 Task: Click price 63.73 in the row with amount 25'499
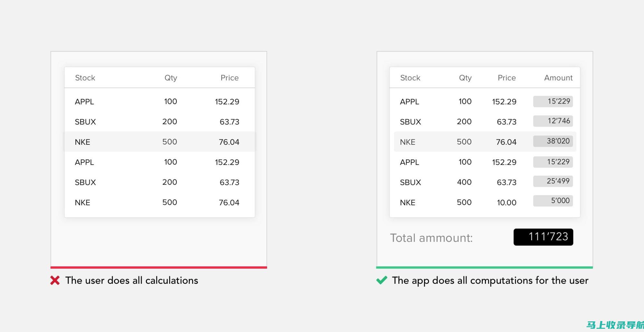[x=507, y=182]
